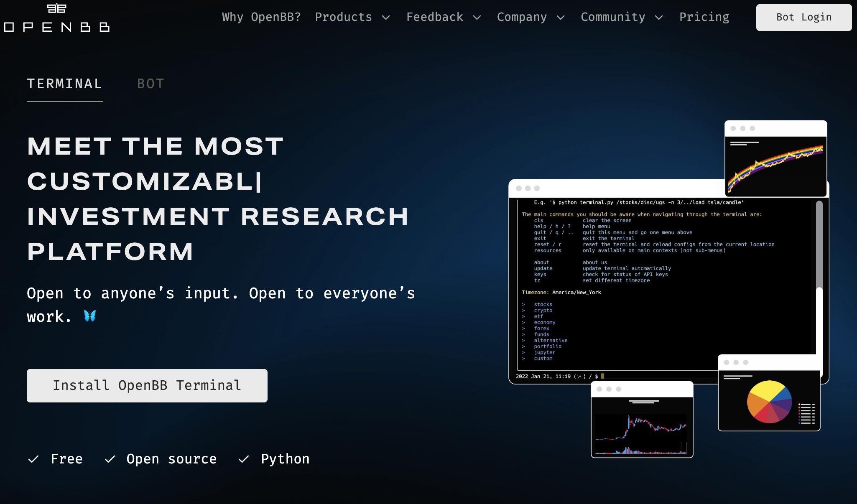Select the TERMINAL tab
This screenshot has height=504, width=857.
[x=65, y=84]
